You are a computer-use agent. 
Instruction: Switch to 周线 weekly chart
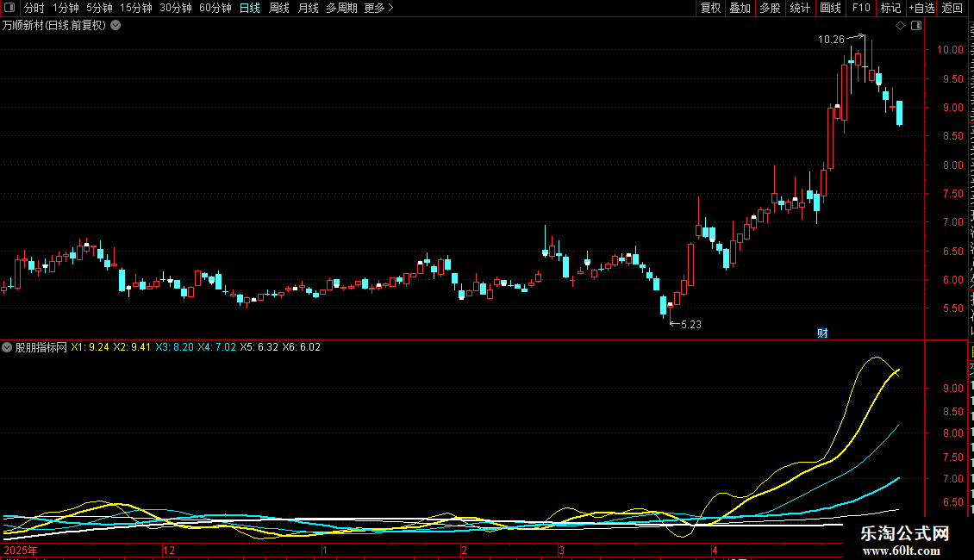[279, 8]
